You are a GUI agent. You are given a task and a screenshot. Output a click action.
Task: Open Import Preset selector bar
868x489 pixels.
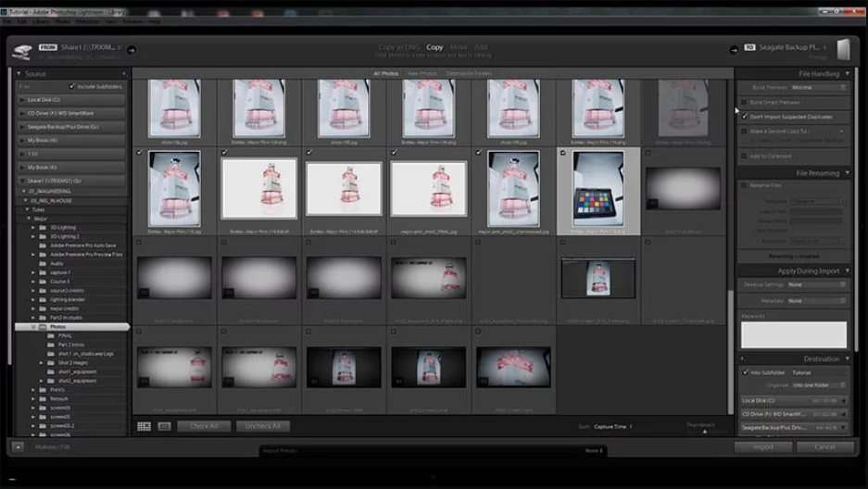pyautogui.click(x=433, y=451)
